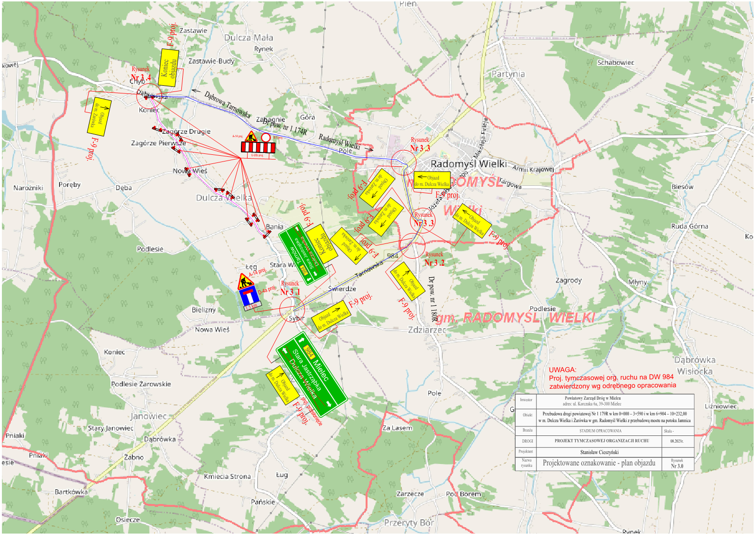Image resolution: width=756 pixels, height=535 pixels.
Task: Click the Radomyśl Wielki town label
Action: [468, 164]
